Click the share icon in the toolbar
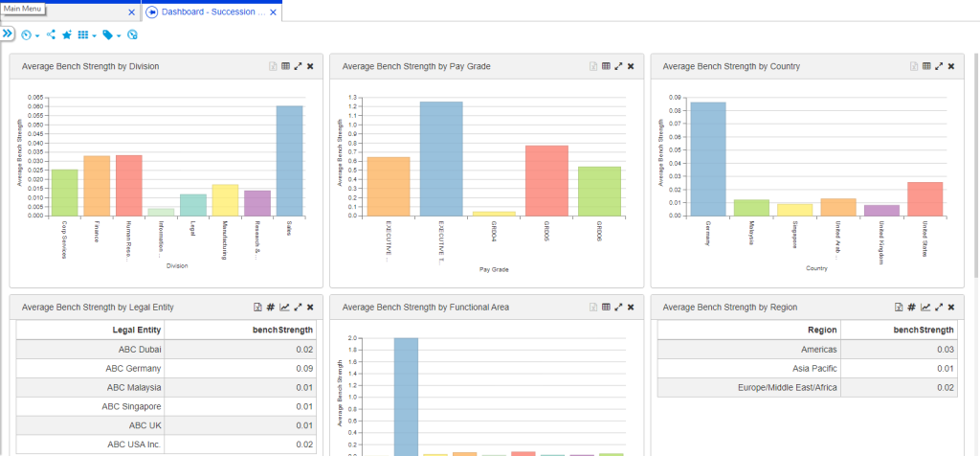 pos(51,34)
